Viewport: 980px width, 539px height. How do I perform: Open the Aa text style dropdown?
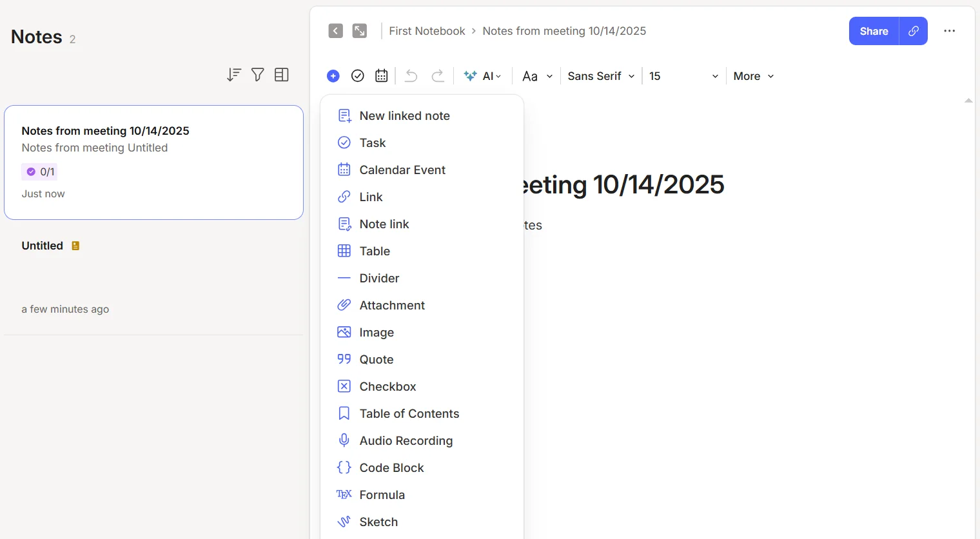pyautogui.click(x=536, y=75)
